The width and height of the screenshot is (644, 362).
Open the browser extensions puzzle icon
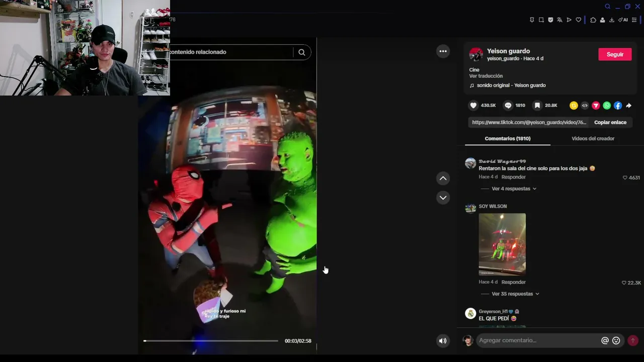click(x=593, y=20)
